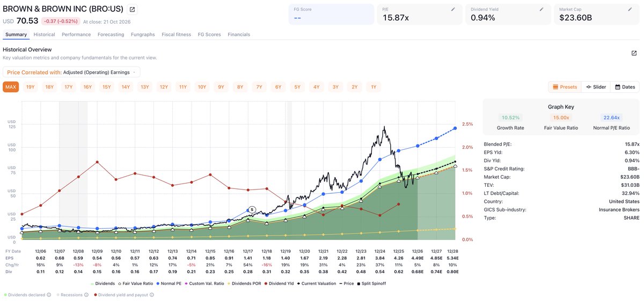This screenshot has width=644, height=306.
Task: Open the Financials tab
Action: coord(239,34)
